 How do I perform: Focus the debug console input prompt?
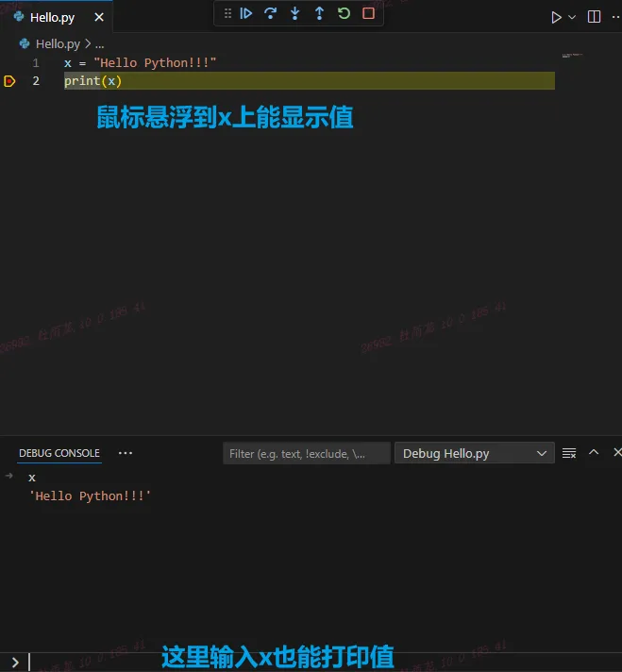coord(311,663)
